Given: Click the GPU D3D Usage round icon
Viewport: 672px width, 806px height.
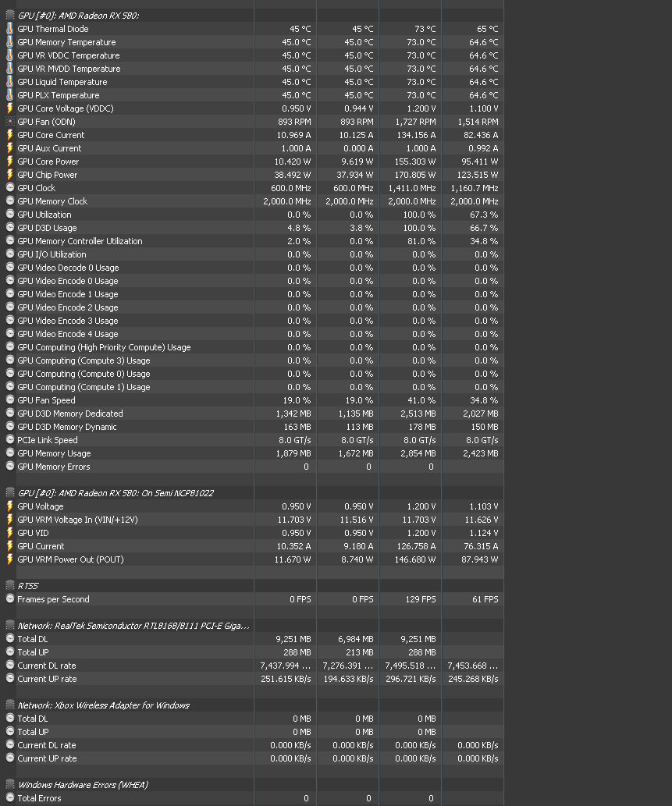Looking at the screenshot, I should (x=10, y=228).
